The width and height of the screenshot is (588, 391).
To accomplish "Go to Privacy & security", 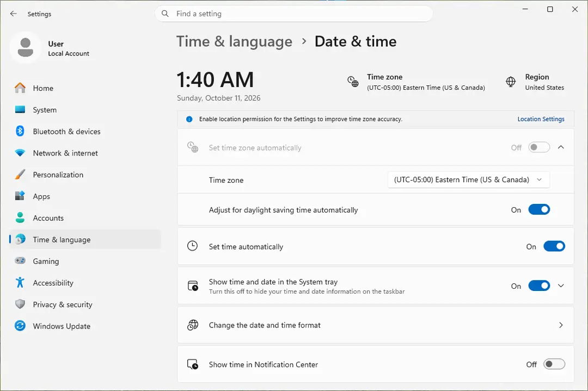I will [85, 305].
